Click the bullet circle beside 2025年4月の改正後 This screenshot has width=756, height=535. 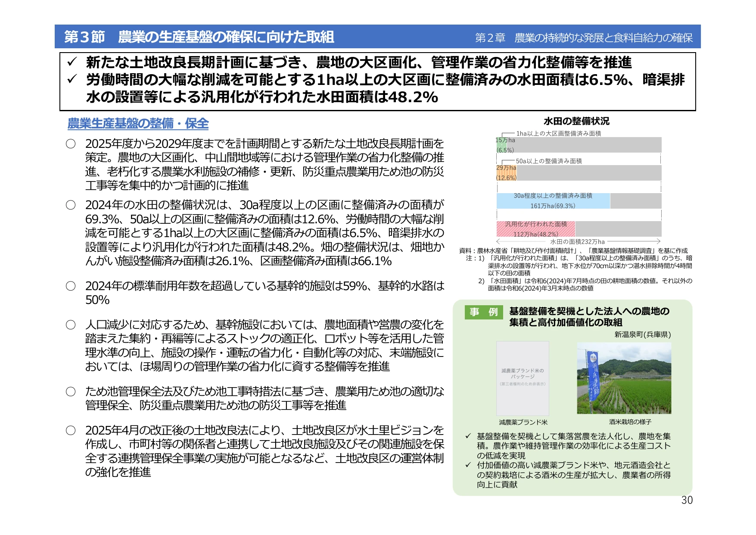[x=71, y=430]
